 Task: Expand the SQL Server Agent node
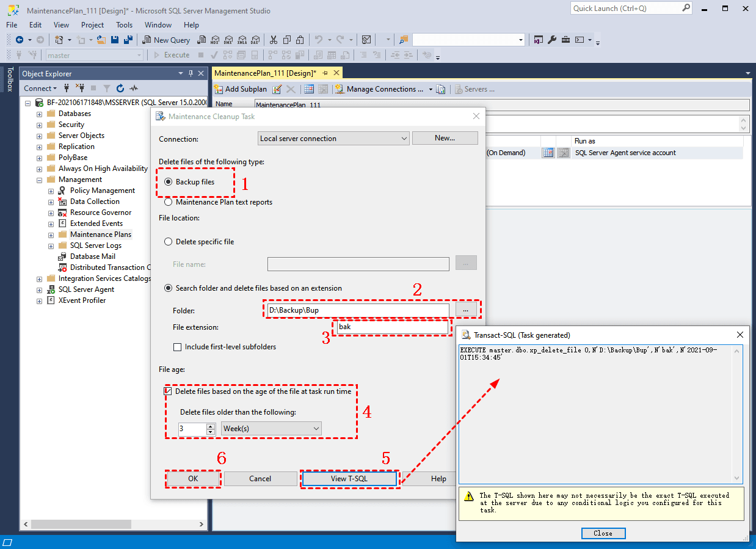[40, 290]
